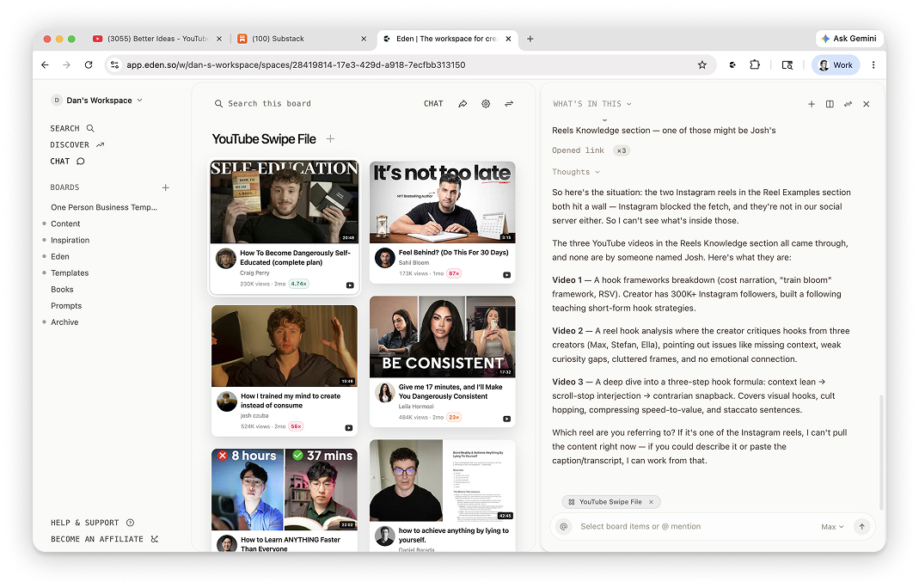This screenshot has width=919, height=588.
Task: Open One Person Business Temp... board
Action: click(104, 207)
